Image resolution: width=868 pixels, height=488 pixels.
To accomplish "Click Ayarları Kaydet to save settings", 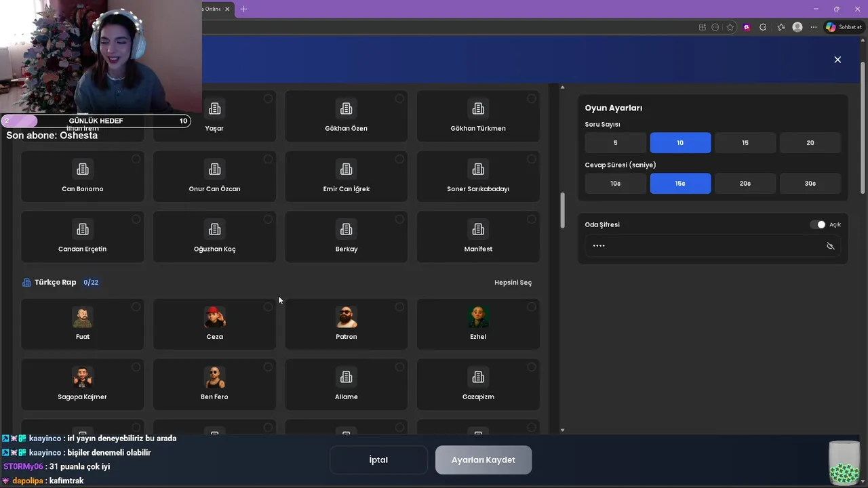I will (484, 460).
